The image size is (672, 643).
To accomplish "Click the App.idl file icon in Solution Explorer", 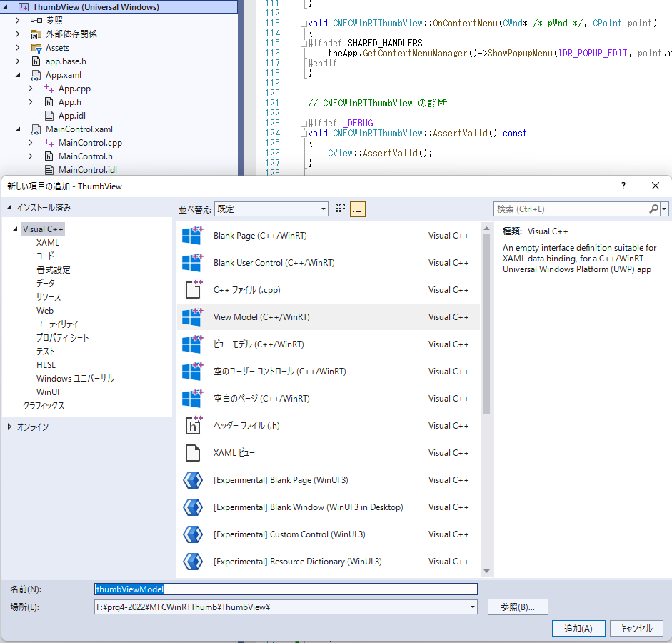I will click(x=49, y=116).
